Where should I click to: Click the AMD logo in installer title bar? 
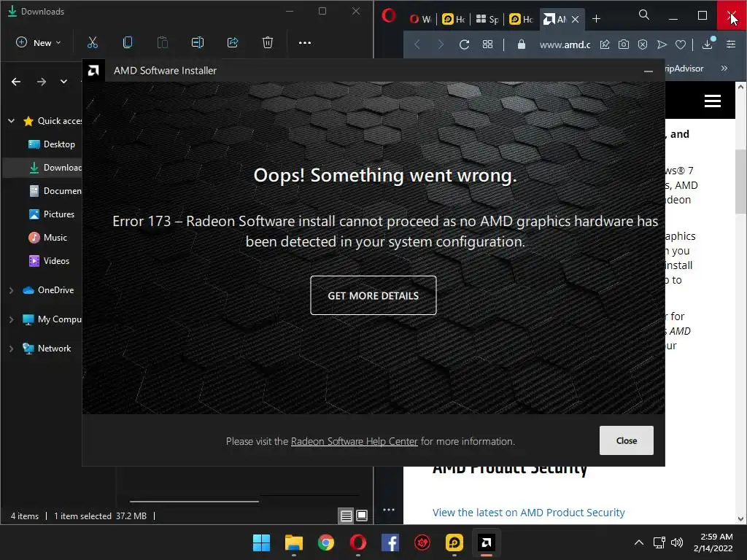93,71
